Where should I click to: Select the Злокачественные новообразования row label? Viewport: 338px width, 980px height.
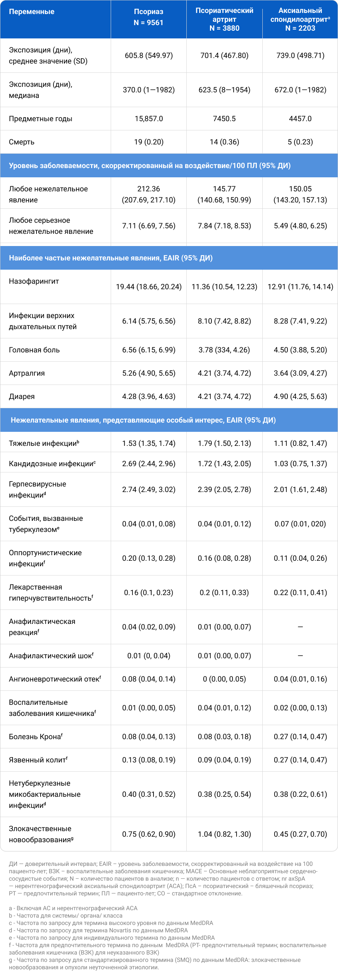pos(41,834)
